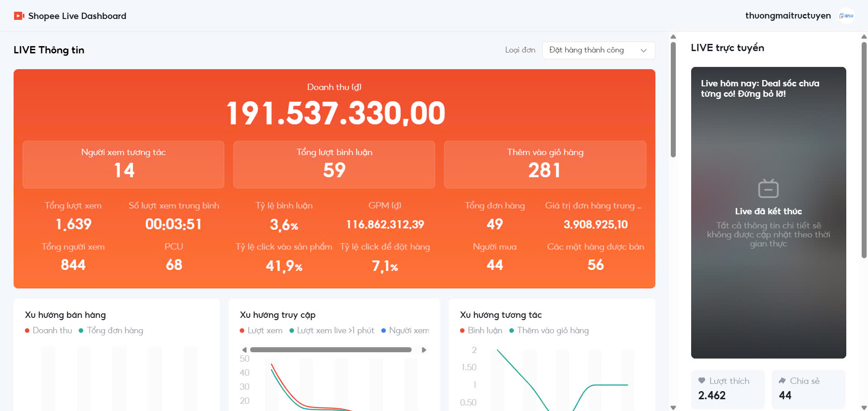Click left arrow of traffic chart scroller
Screen dimensions: 868x411
pos(244,350)
